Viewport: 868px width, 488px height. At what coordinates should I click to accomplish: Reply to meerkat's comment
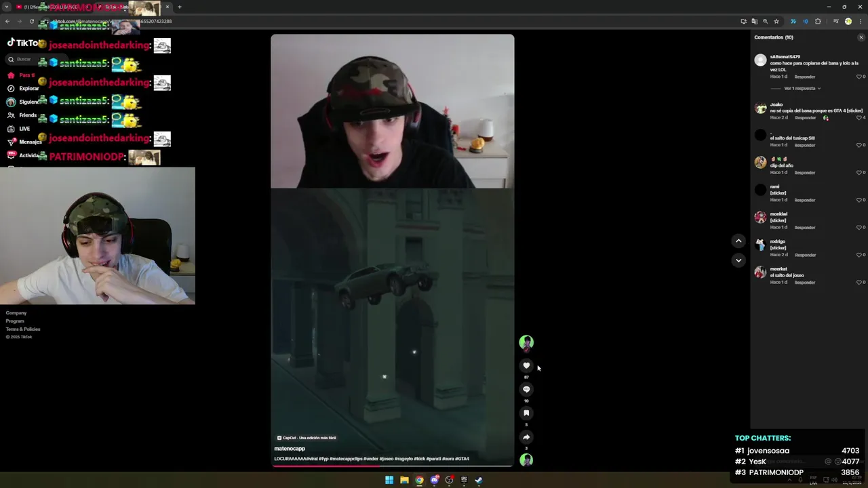tap(805, 282)
